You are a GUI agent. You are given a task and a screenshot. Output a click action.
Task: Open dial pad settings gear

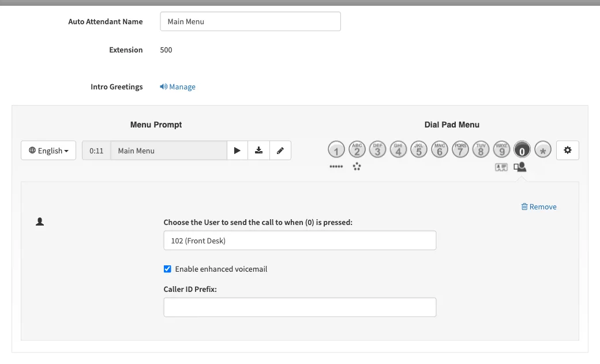coord(568,150)
